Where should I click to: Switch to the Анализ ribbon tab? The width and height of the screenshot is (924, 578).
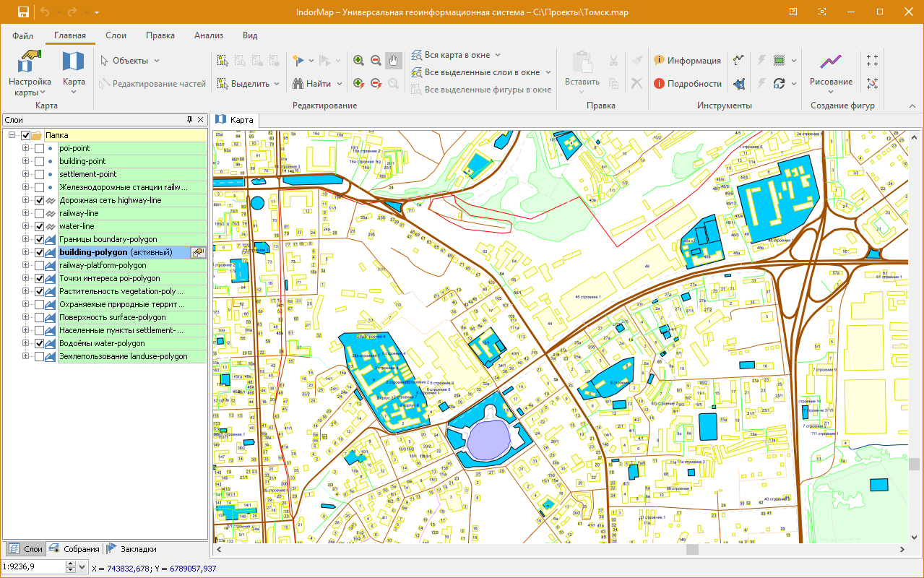209,35
